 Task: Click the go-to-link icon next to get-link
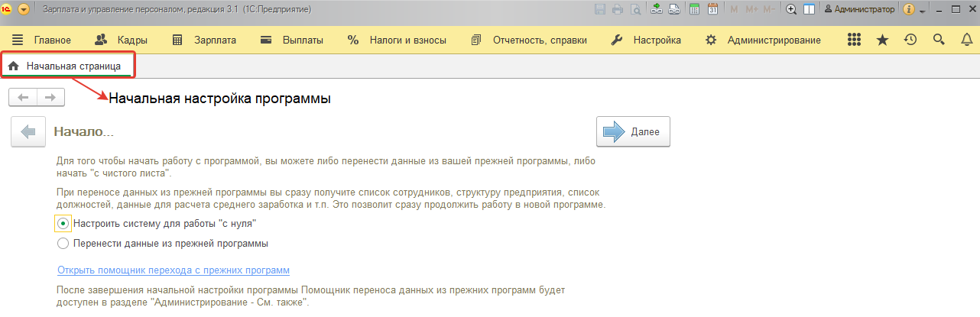pyautogui.click(x=674, y=9)
